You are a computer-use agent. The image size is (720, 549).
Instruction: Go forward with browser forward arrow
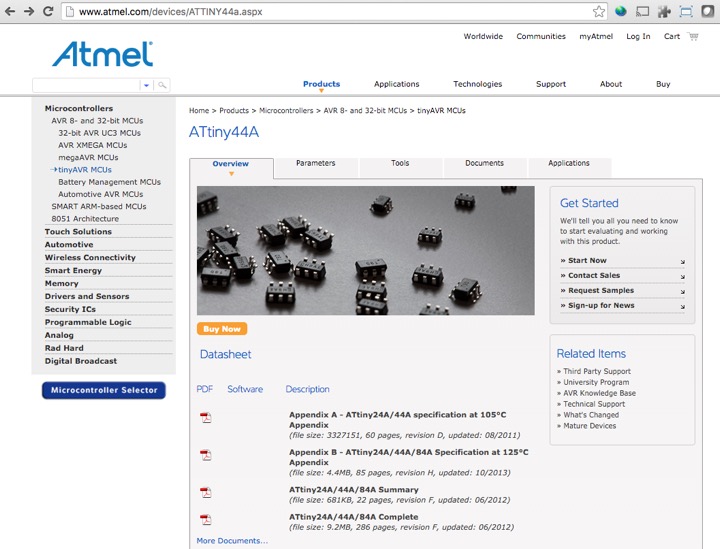(29, 11)
